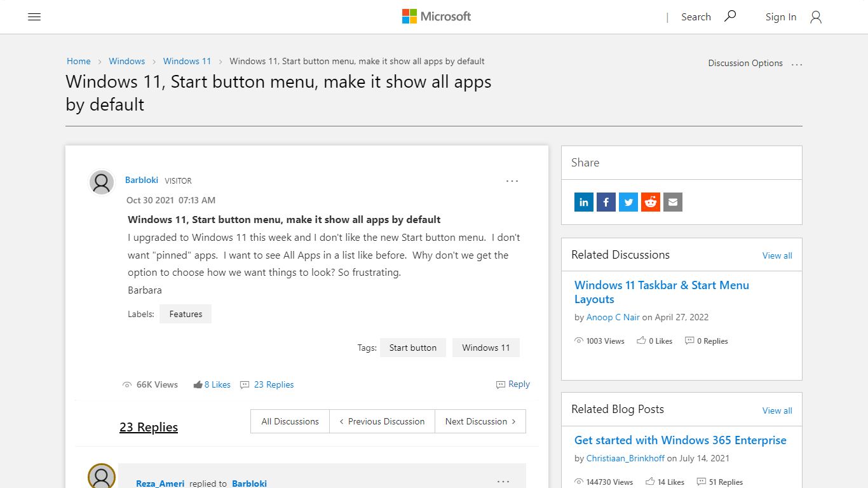Open the Discussion Options ellipsis menu
The height and width of the screenshot is (488, 868).
797,64
